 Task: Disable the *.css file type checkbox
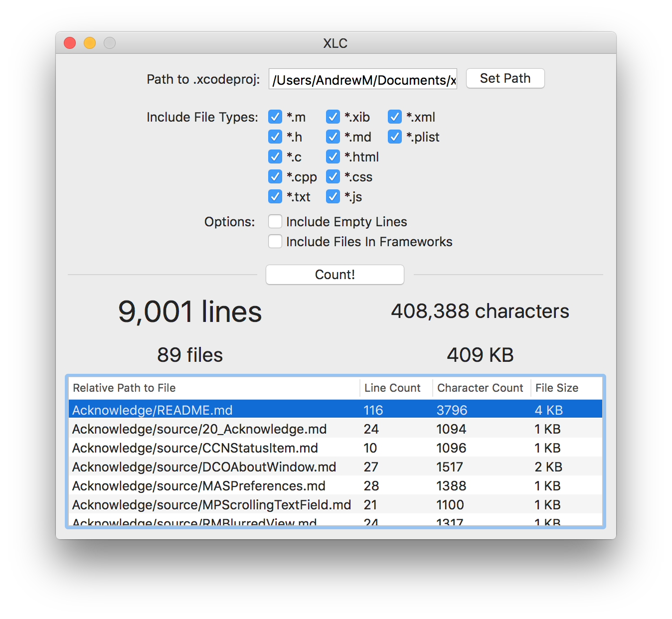pyautogui.click(x=333, y=176)
